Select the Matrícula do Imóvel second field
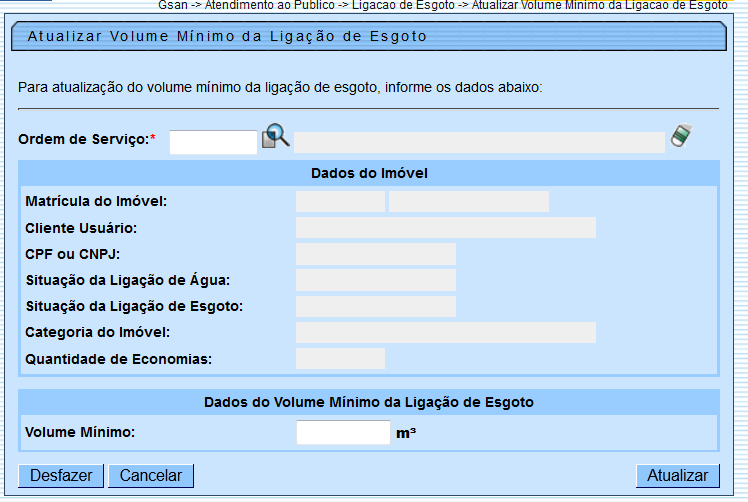 point(469,201)
